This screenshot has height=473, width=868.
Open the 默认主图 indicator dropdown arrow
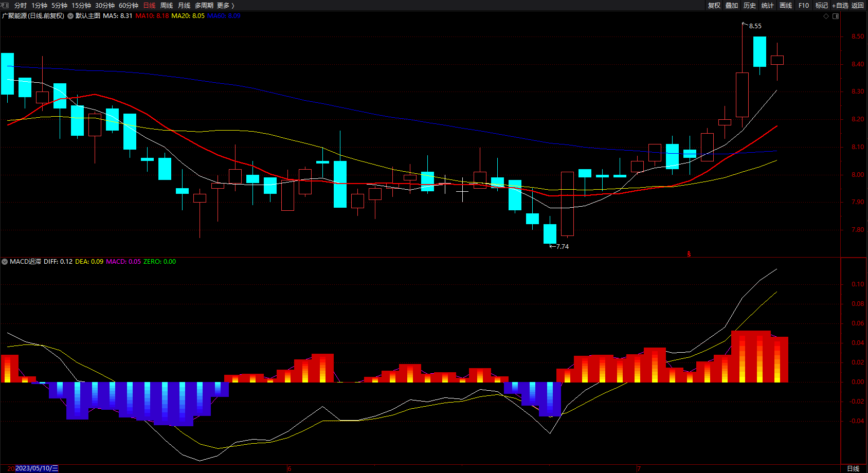pyautogui.click(x=70, y=16)
